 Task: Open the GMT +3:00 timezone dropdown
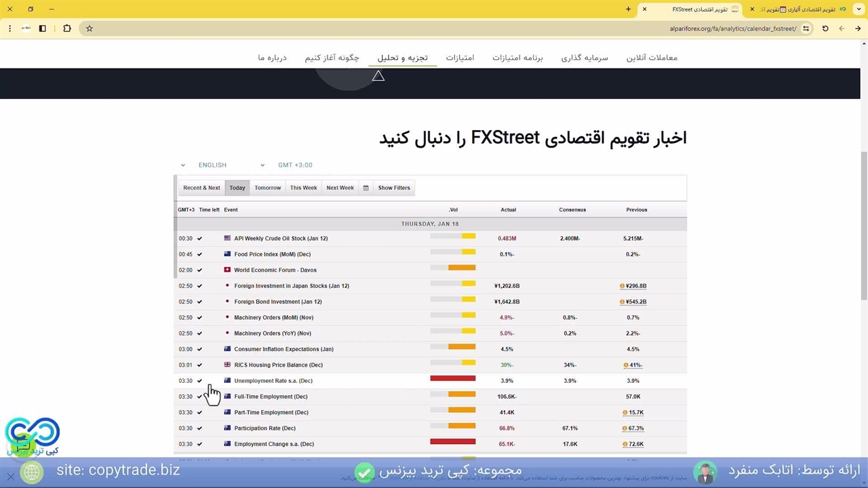point(295,165)
